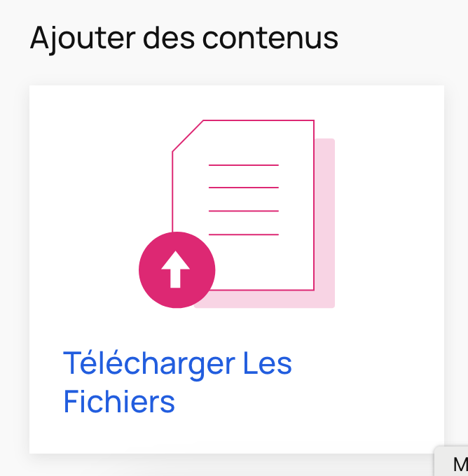Click the Ajouter des contenus heading
468x476 pixels.
click(184, 39)
